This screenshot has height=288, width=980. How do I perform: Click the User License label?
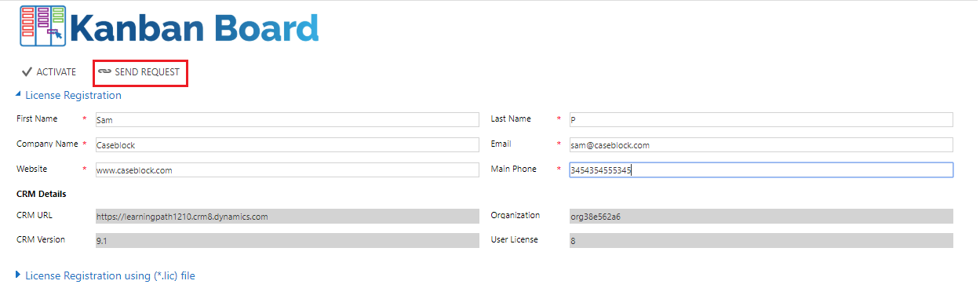coord(514,239)
